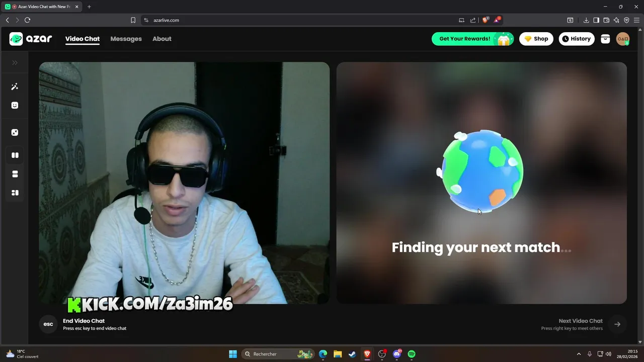The height and width of the screenshot is (362, 644).
Task: Open a new browser tab
Action: (89, 7)
